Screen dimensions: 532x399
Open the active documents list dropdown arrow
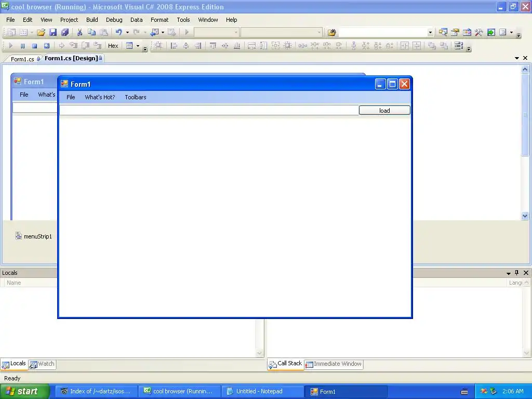tap(517, 58)
